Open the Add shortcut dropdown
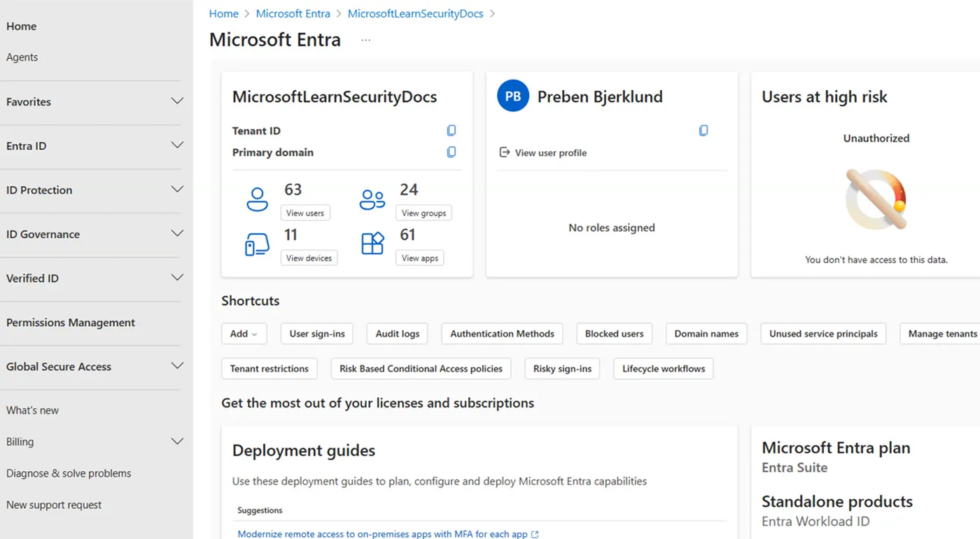This screenshot has width=980, height=539. [x=244, y=334]
